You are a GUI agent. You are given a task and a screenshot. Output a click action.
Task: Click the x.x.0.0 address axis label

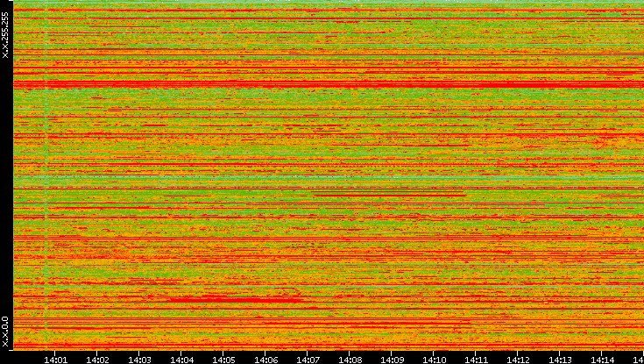(x=5, y=332)
